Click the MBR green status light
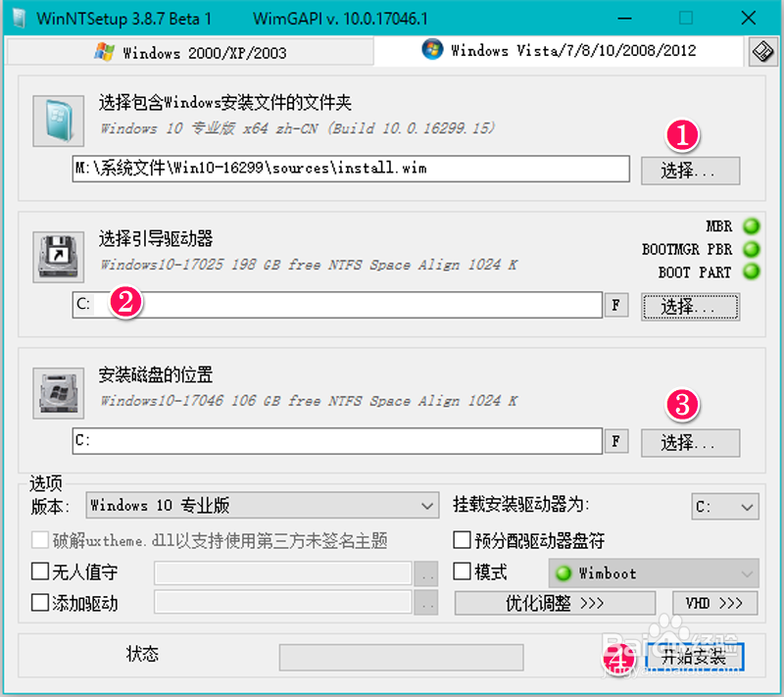 tap(751, 226)
